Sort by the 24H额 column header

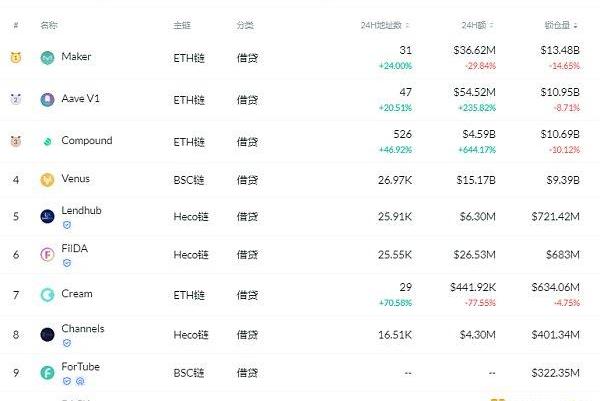point(477,25)
